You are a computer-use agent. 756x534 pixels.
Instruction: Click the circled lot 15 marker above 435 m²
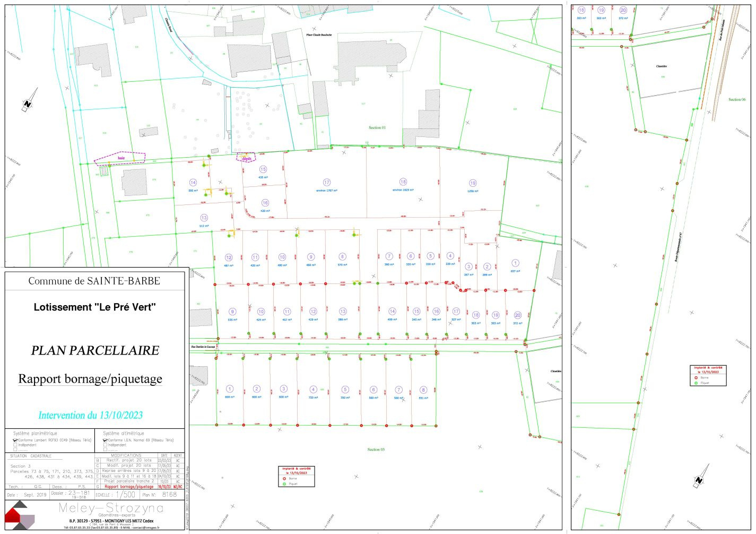click(x=263, y=169)
